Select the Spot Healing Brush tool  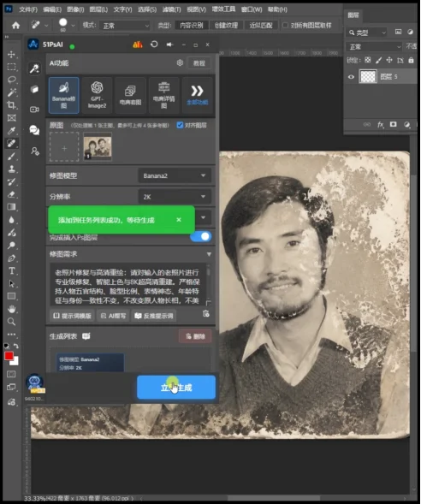[x=12, y=144]
